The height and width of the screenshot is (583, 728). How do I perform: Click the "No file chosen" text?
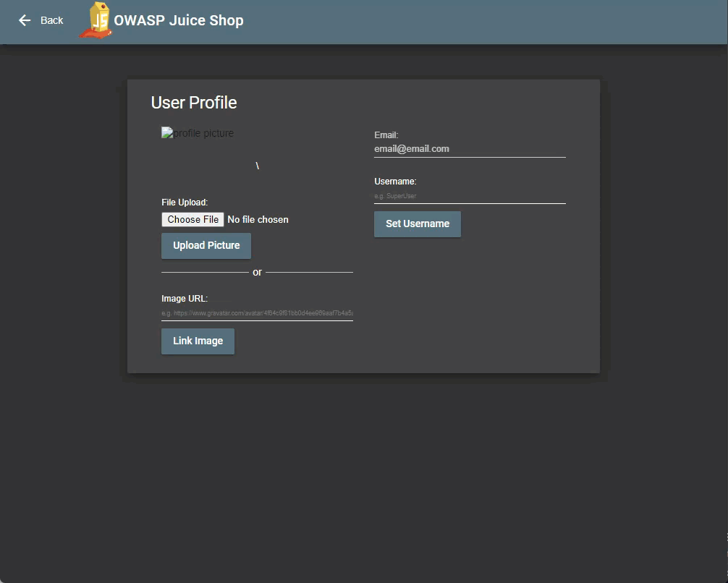point(258,219)
